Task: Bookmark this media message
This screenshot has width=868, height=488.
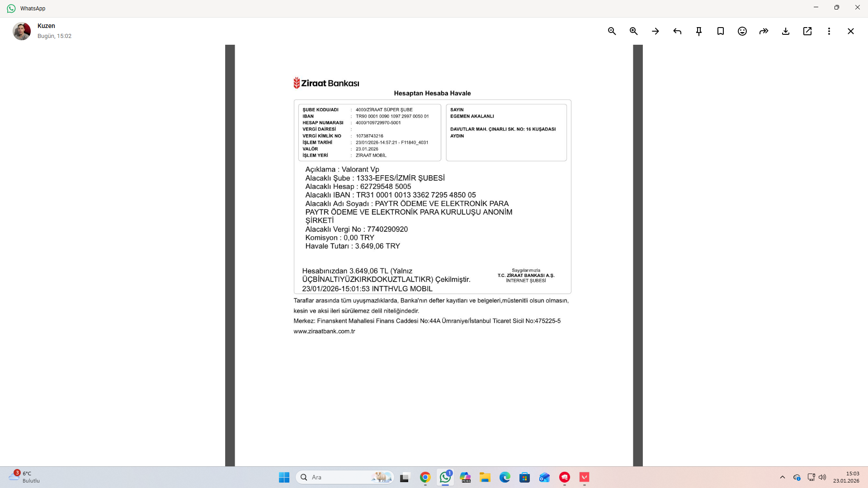Action: pyautogui.click(x=720, y=31)
